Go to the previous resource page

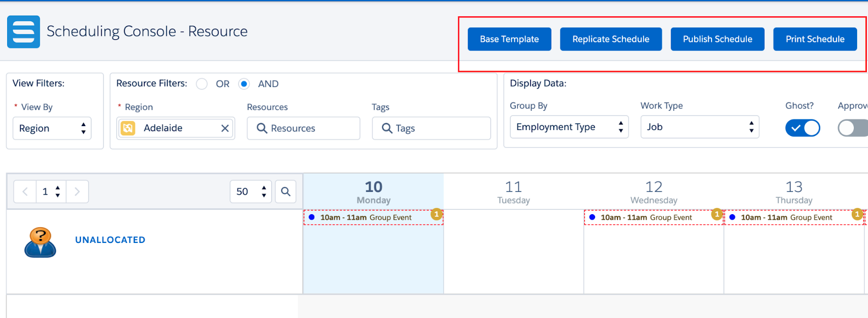(25, 191)
